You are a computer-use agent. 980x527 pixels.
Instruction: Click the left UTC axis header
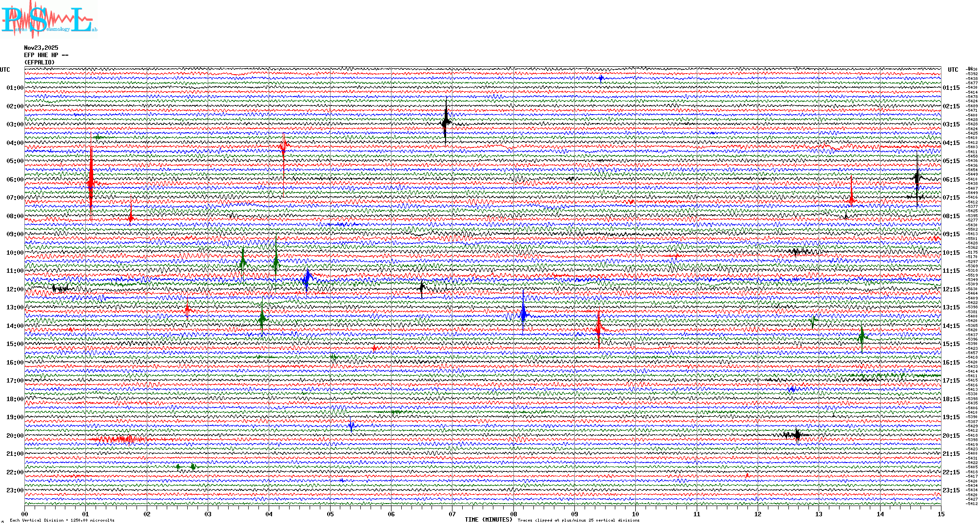click(5, 70)
